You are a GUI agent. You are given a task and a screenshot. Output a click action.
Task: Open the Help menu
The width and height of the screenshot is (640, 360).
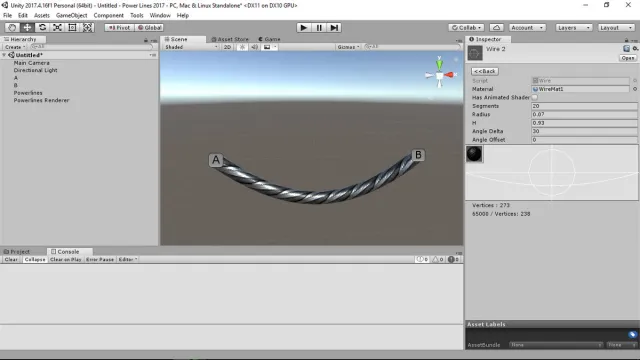coord(182,16)
